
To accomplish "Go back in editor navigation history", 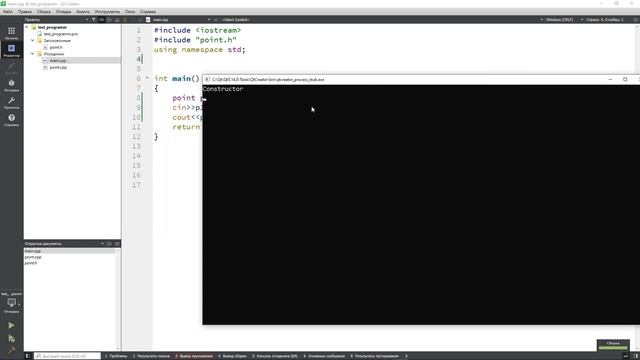I will click(126, 20).
